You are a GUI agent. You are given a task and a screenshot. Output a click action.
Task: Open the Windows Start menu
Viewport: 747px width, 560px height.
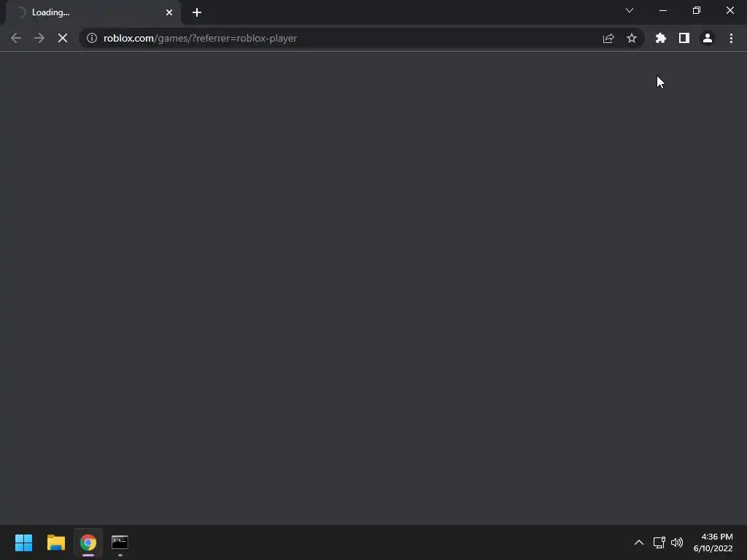(x=23, y=542)
